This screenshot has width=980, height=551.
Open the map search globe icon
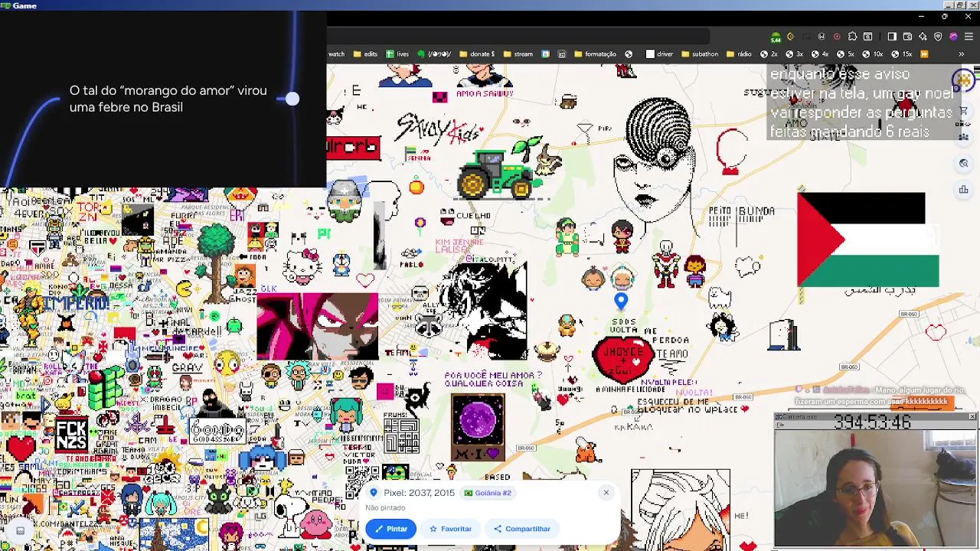point(964,163)
